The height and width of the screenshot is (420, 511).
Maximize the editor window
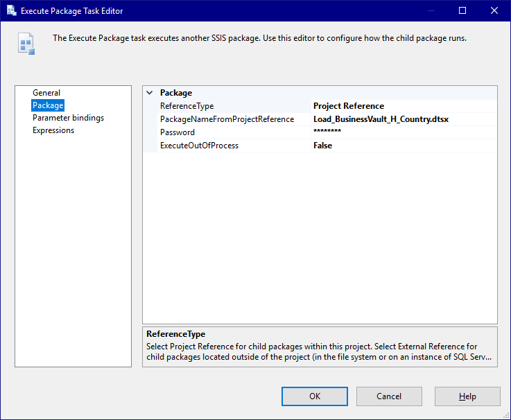pos(462,11)
